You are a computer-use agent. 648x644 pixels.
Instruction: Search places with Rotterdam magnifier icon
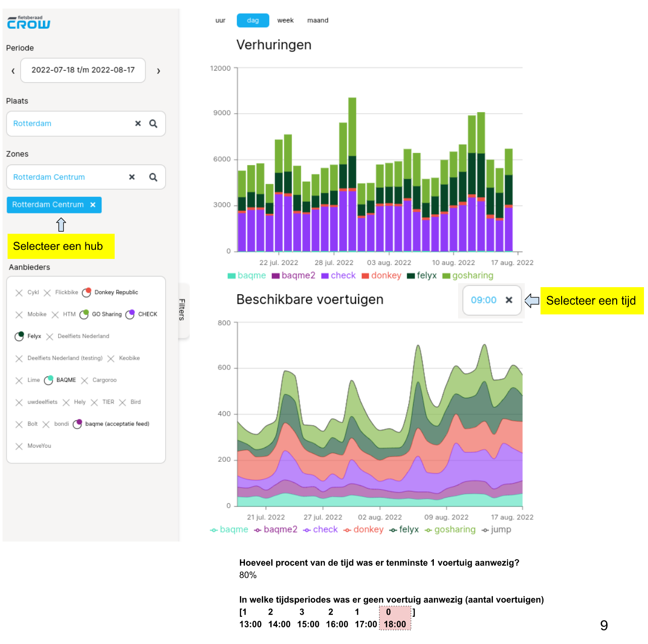pyautogui.click(x=154, y=124)
